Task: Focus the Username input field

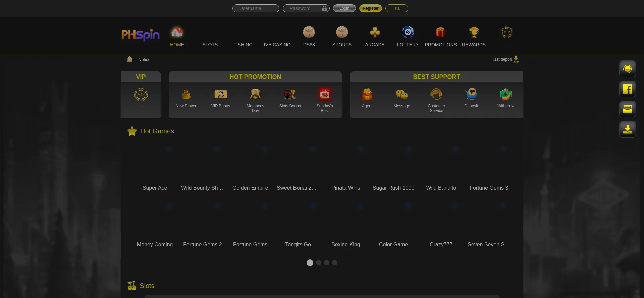Action: click(256, 8)
